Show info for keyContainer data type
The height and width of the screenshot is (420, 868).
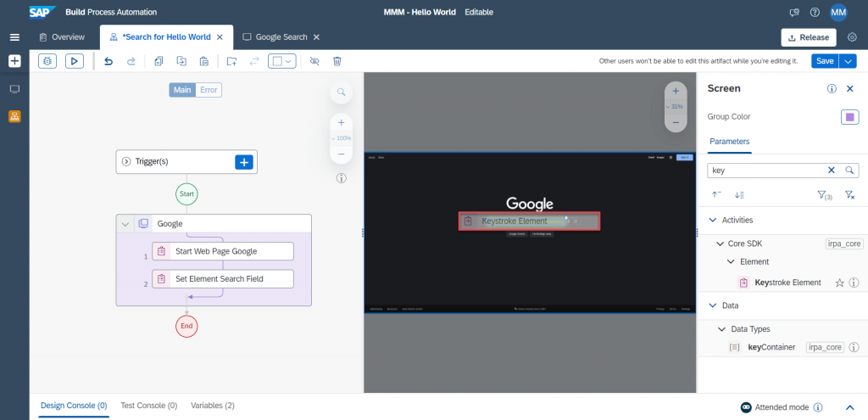[854, 347]
